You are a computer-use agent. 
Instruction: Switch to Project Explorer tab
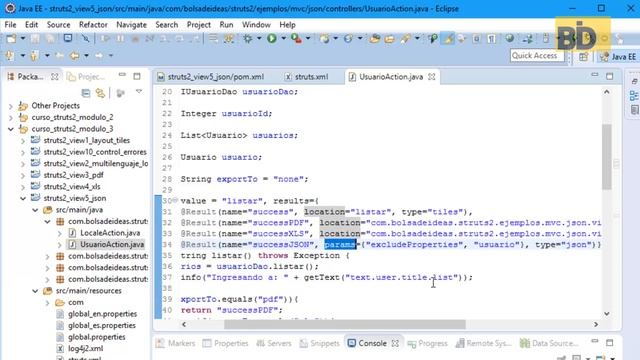coord(86,77)
